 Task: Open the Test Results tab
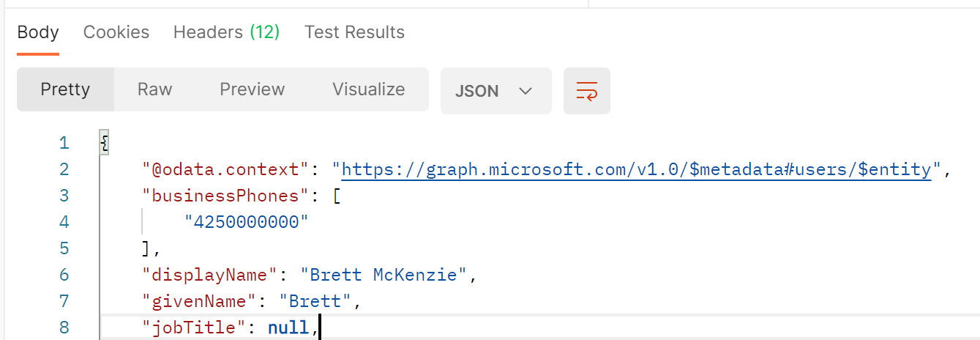(x=354, y=32)
